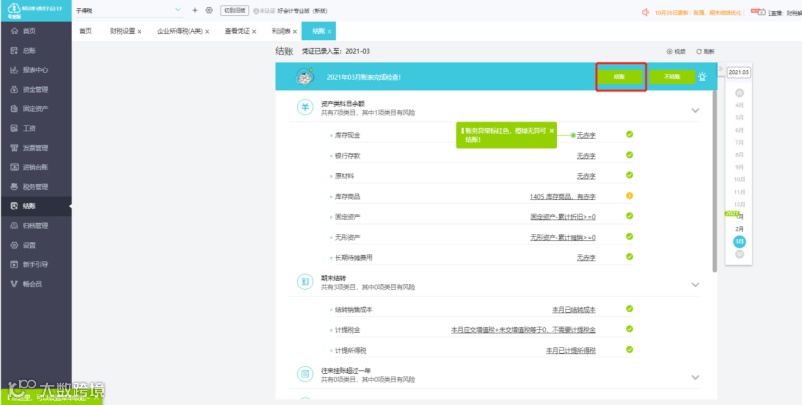Switch to the 企业所得税(A类) tab
This screenshot has width=802, height=405.
coord(180,31)
